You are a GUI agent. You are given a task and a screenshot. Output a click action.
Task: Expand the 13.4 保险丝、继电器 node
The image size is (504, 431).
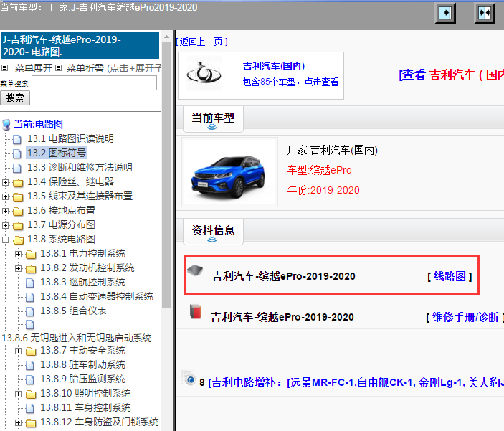coord(5,182)
